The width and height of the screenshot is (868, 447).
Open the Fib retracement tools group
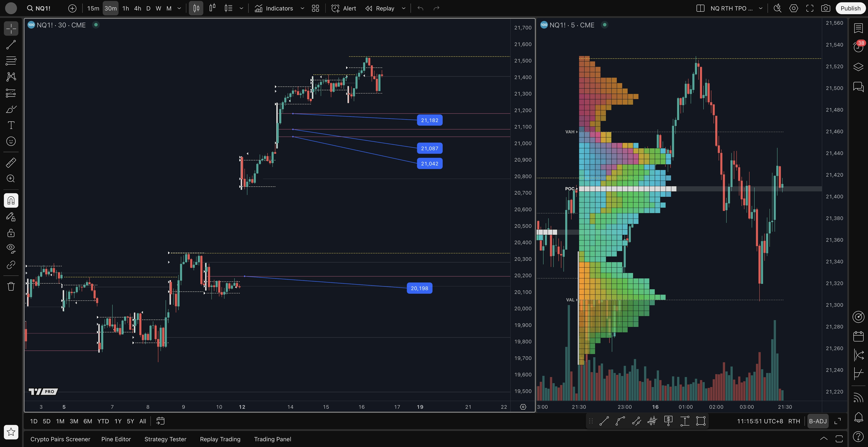pos(11,61)
